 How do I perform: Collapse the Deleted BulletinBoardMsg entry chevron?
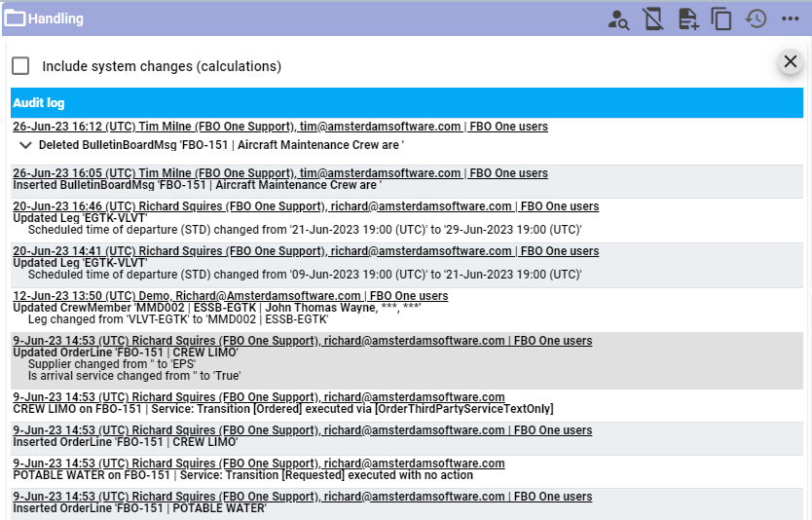[25, 145]
